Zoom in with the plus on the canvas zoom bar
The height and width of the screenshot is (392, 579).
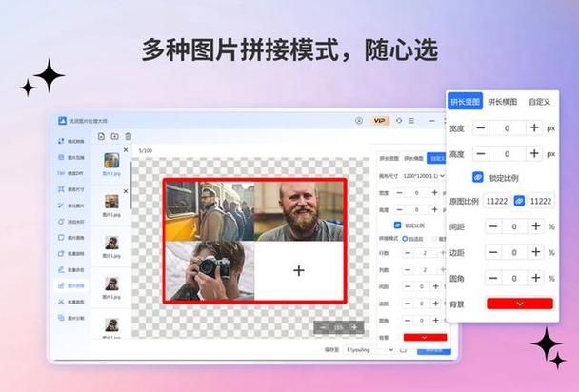click(353, 327)
